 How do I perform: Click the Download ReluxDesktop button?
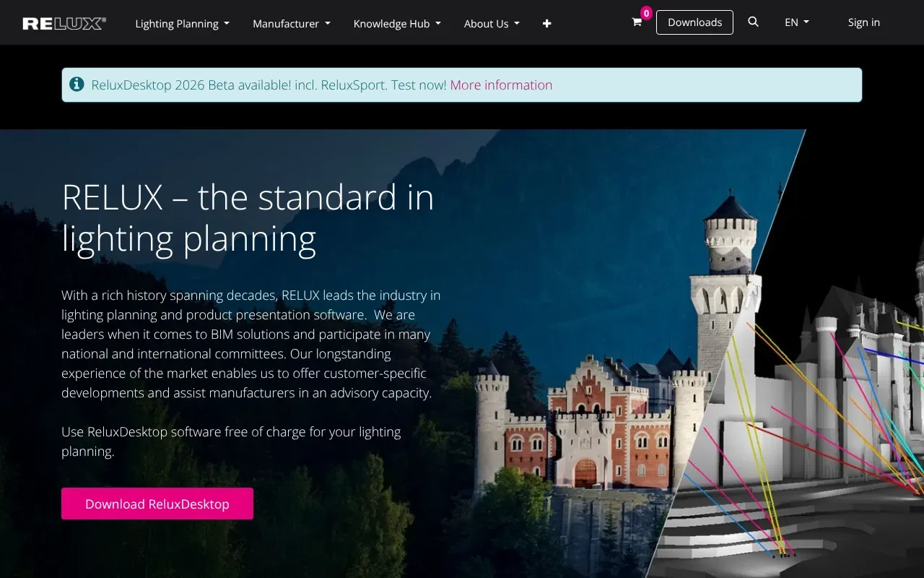pyautogui.click(x=157, y=504)
